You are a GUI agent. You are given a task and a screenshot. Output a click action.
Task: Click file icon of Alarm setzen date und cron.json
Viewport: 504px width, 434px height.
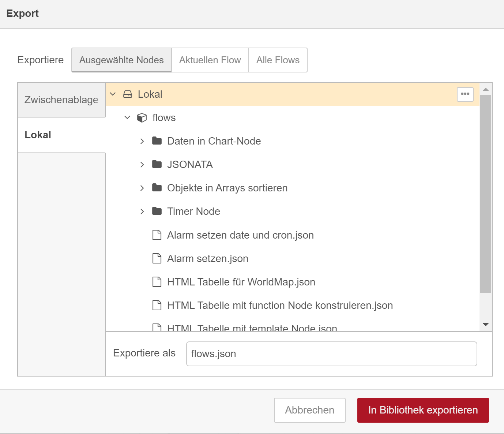tap(157, 235)
